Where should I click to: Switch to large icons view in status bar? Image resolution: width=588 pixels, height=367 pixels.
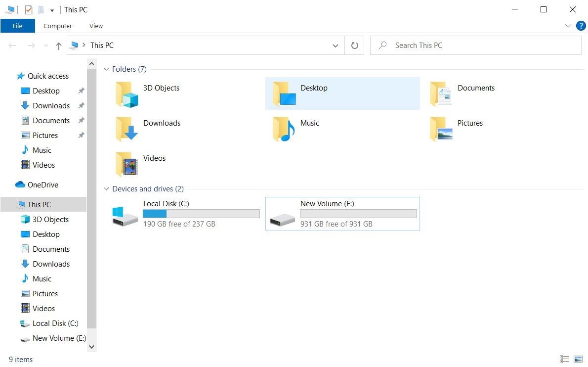[x=578, y=359]
